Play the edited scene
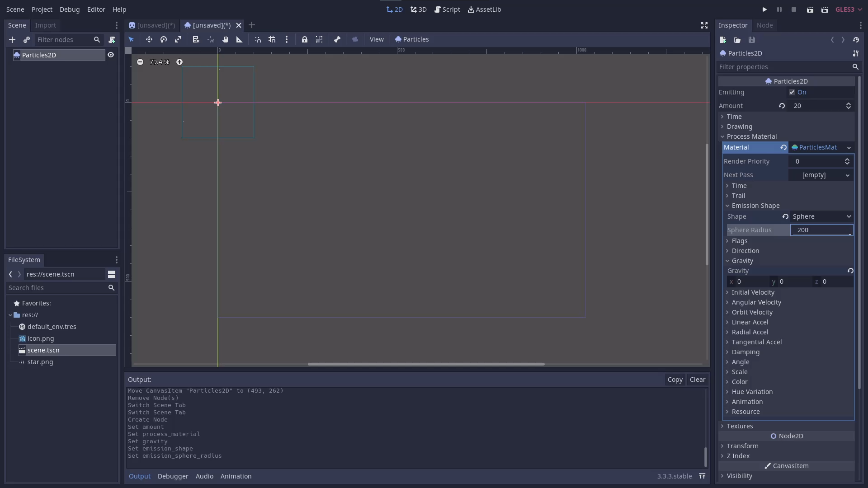The height and width of the screenshot is (488, 868). (x=810, y=9)
